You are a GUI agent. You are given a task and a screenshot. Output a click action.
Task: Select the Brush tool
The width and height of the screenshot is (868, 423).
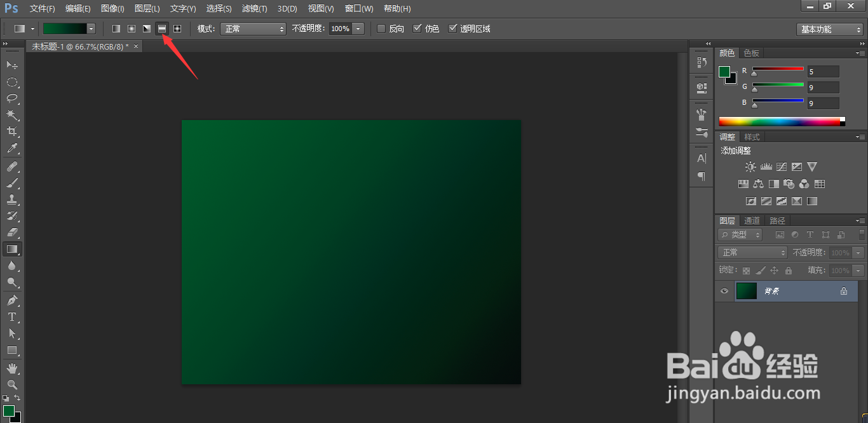(x=12, y=183)
